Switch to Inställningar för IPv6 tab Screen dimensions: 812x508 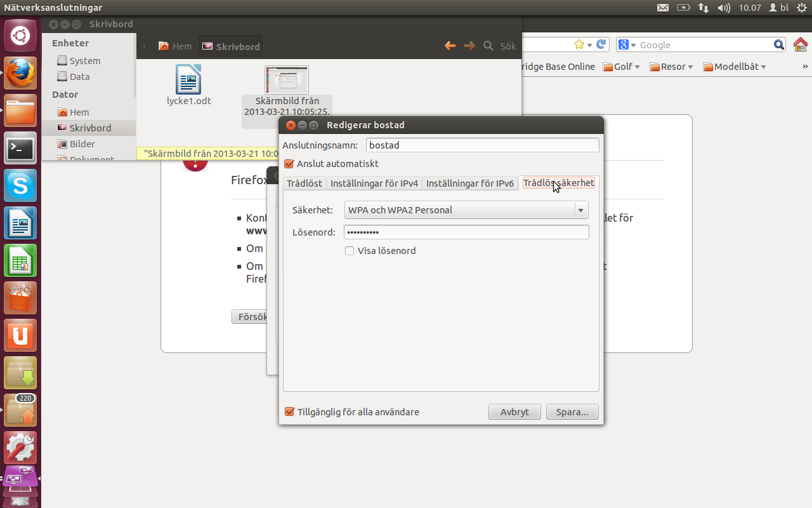point(470,184)
